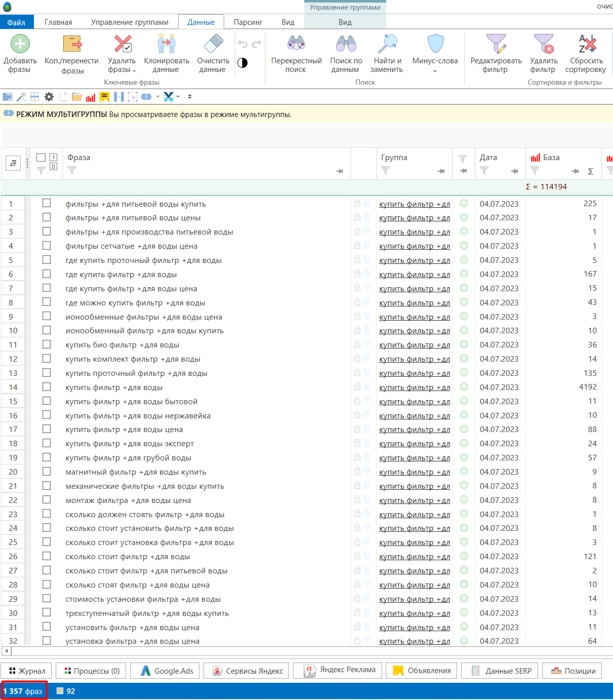
Task: Click Редактировать фильтр icon
Action: pyautogui.click(x=496, y=45)
